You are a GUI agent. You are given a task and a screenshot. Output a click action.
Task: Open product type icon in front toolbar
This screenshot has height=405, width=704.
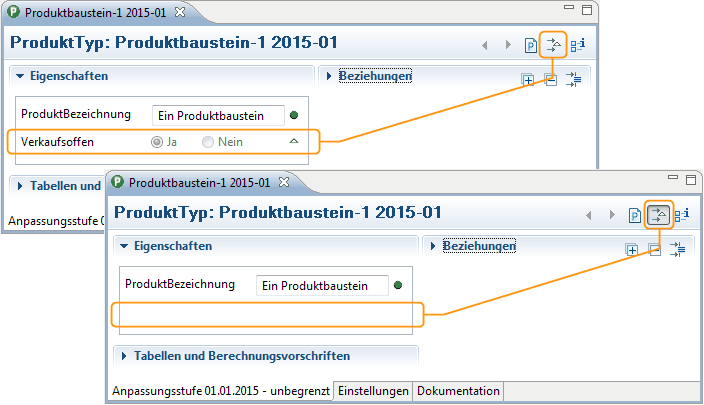pyautogui.click(x=634, y=215)
